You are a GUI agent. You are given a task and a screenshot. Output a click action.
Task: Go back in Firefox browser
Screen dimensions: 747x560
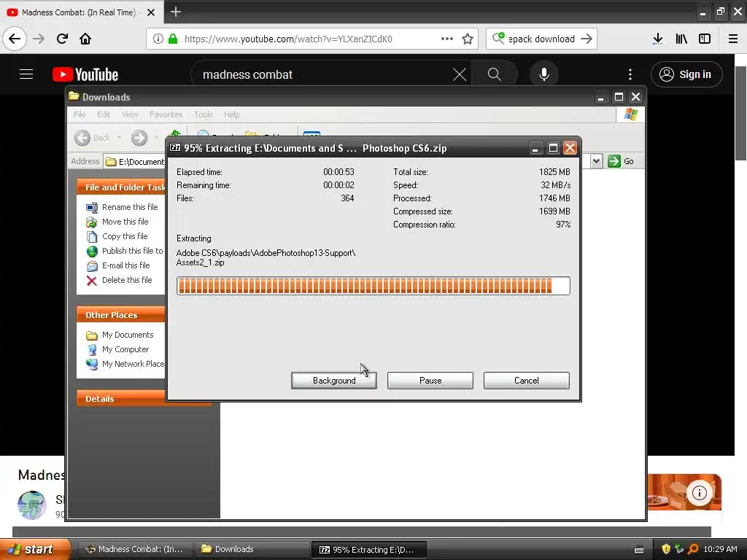15,39
